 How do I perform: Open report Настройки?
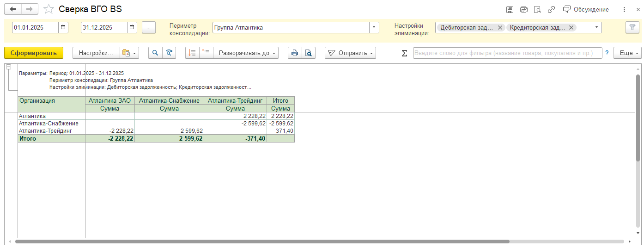coord(96,53)
